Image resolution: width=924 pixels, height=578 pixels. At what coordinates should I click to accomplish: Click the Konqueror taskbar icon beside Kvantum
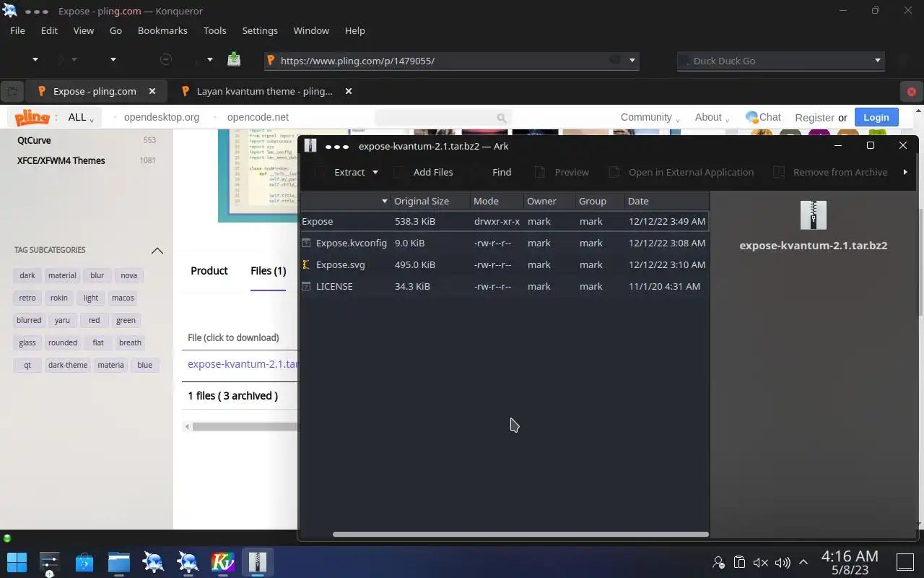(188, 562)
